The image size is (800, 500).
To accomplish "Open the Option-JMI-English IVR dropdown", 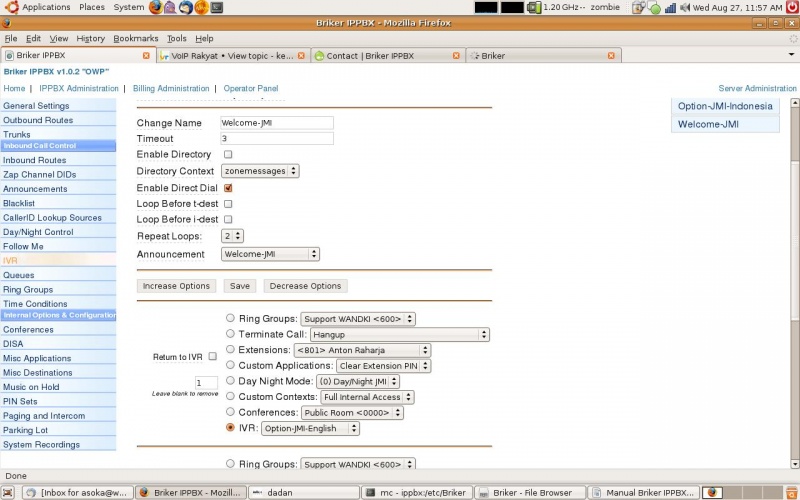I will 310,429.
